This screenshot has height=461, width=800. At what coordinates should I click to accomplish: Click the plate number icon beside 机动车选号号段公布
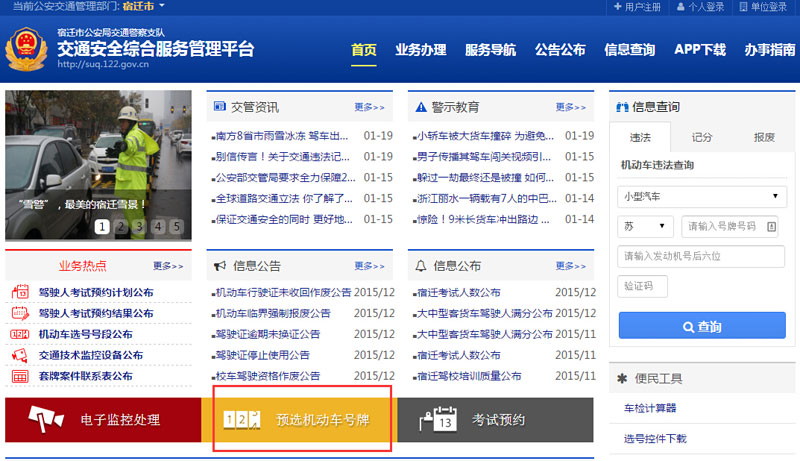(20, 334)
